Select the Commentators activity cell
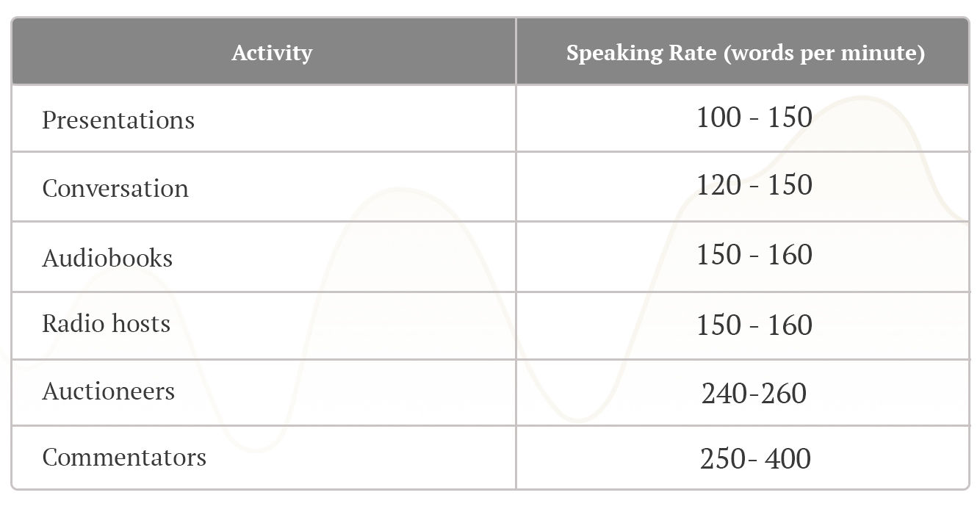The image size is (980, 509). [x=124, y=457]
